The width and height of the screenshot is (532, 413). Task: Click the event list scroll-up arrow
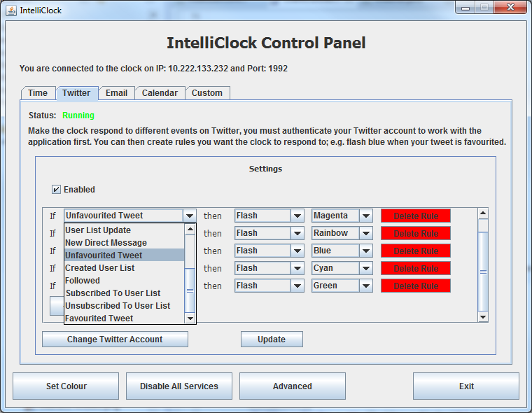[x=190, y=230]
